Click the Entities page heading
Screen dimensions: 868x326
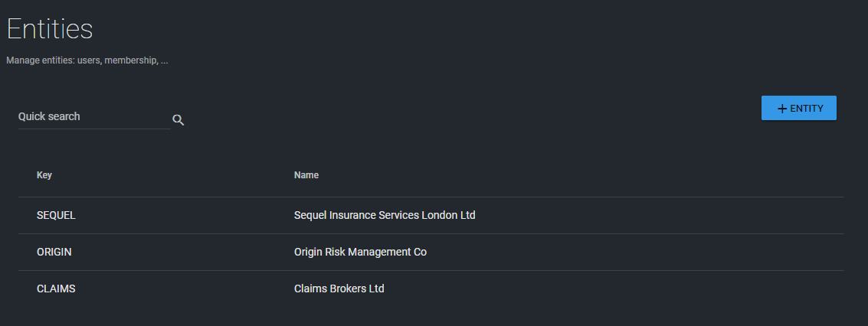(50, 29)
